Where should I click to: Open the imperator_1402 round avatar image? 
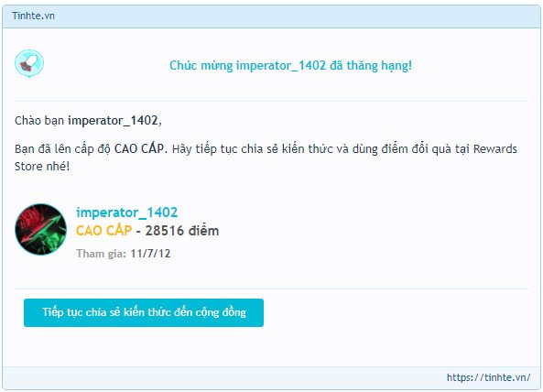tap(41, 229)
